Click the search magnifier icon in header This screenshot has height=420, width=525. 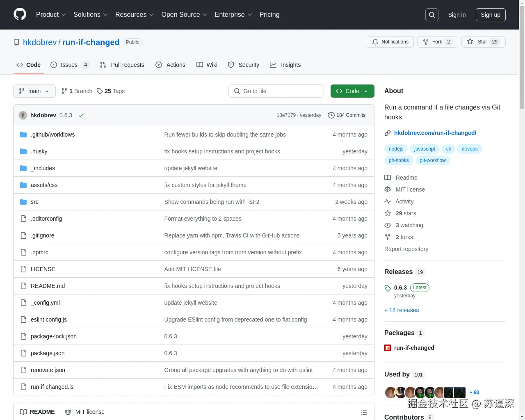tap(432, 15)
